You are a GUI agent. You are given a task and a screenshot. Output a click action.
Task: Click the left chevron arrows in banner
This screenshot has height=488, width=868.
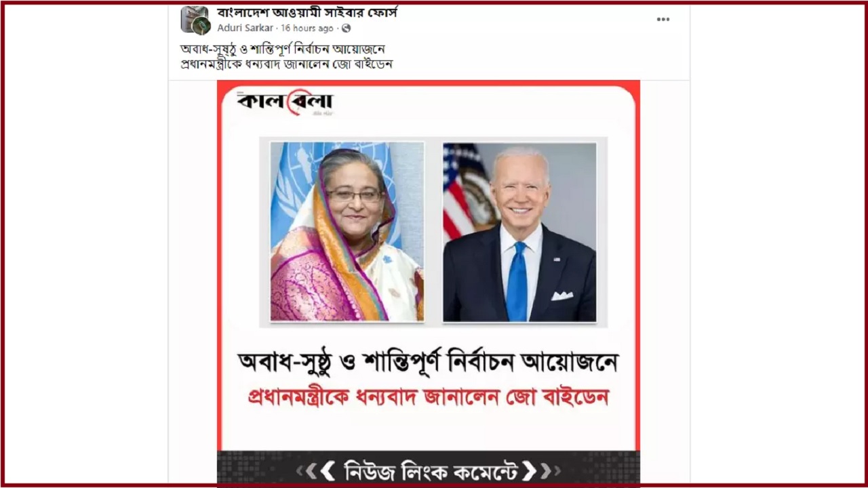314,470
